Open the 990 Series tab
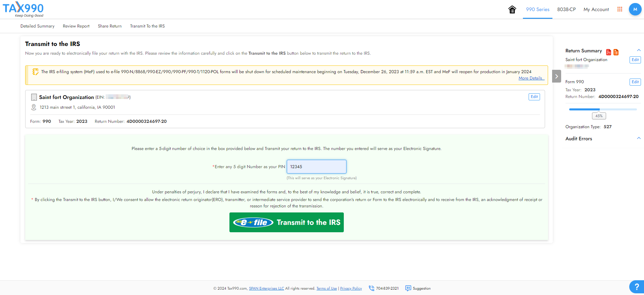The height and width of the screenshot is (295, 644). pos(537,9)
